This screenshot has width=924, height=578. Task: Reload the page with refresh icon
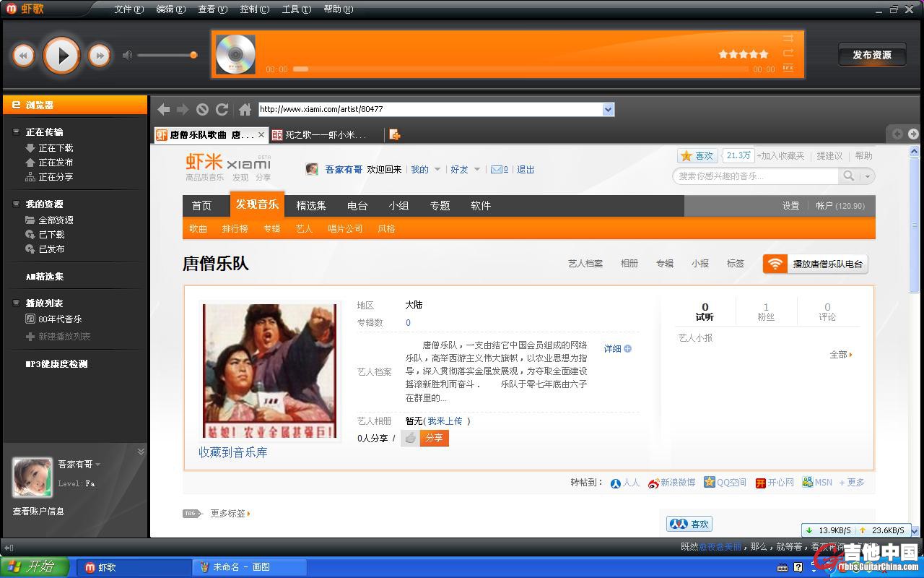222,109
